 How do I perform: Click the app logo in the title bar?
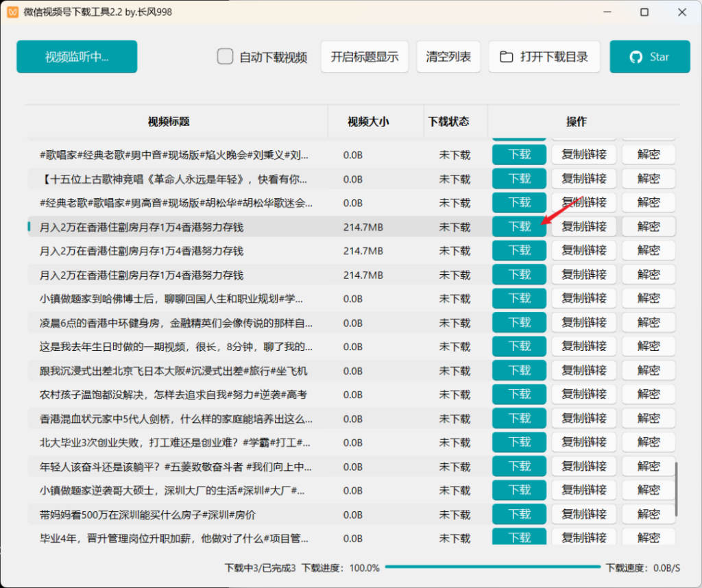pyautogui.click(x=12, y=12)
